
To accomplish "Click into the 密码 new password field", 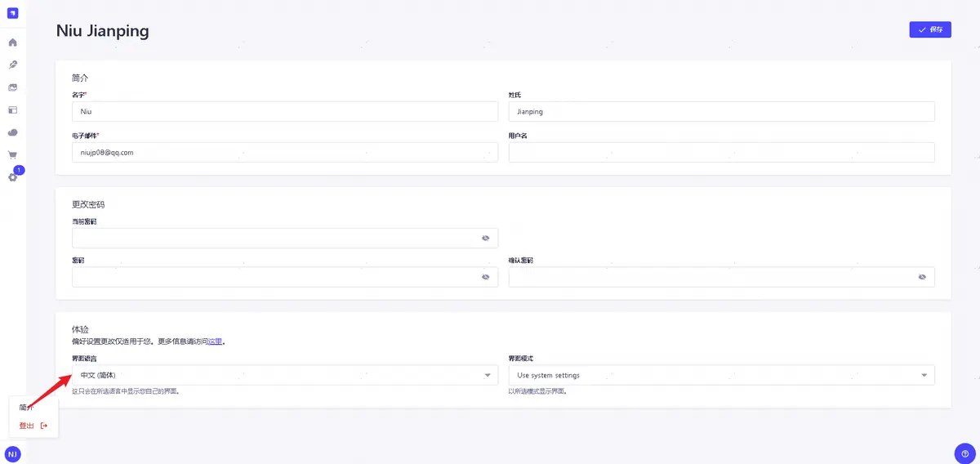I will [285, 277].
